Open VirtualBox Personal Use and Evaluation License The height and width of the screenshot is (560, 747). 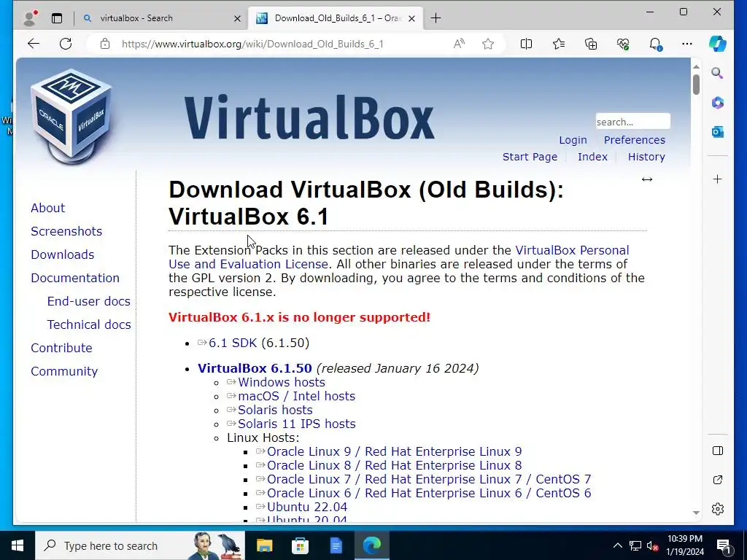coord(572,251)
